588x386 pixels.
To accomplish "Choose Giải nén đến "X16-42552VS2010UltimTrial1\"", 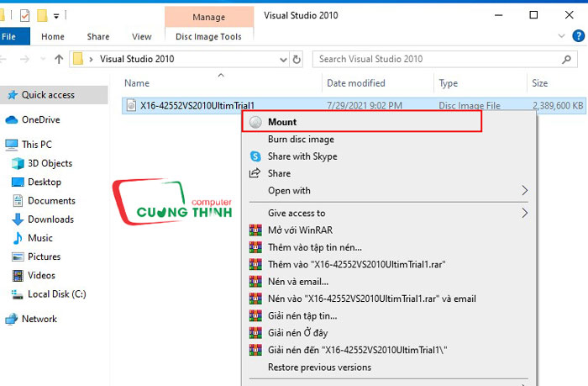I will [x=357, y=351].
